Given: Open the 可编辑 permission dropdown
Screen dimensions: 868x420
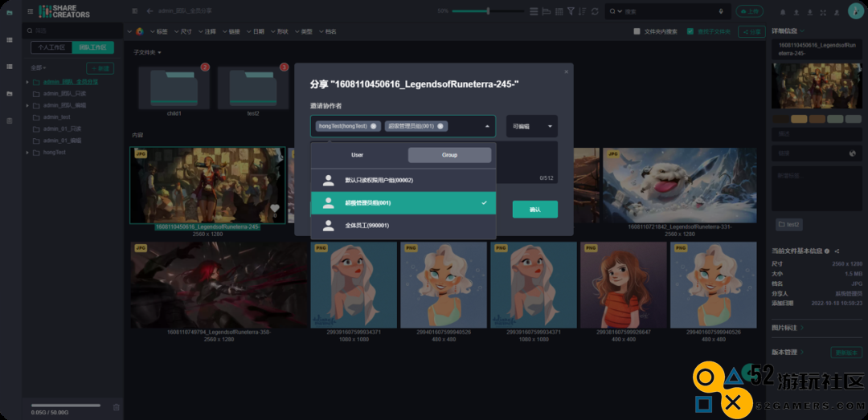Looking at the screenshot, I should [x=531, y=126].
